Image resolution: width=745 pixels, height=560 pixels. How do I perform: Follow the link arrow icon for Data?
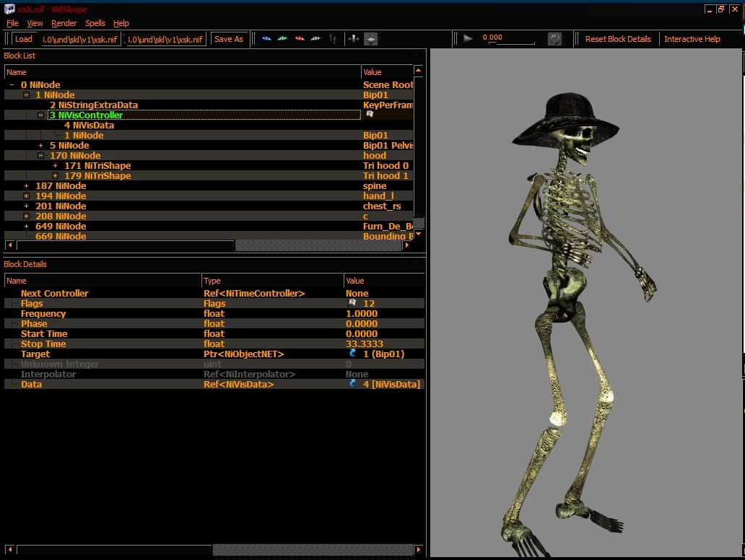(352, 384)
